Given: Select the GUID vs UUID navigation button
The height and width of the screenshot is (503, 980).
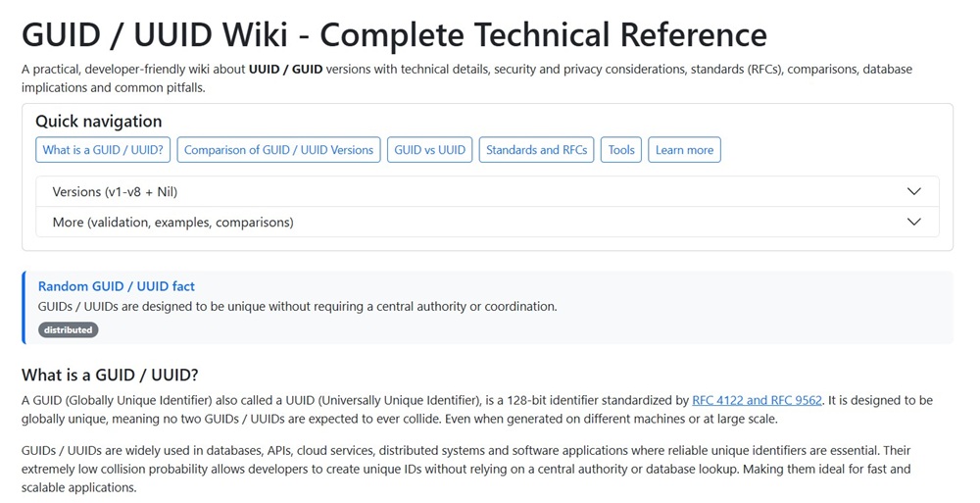Looking at the screenshot, I should point(429,150).
